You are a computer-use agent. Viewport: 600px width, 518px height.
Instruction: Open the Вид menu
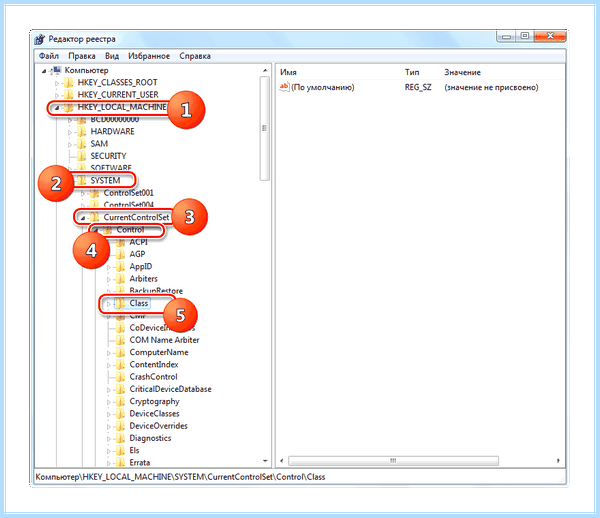[x=112, y=56]
